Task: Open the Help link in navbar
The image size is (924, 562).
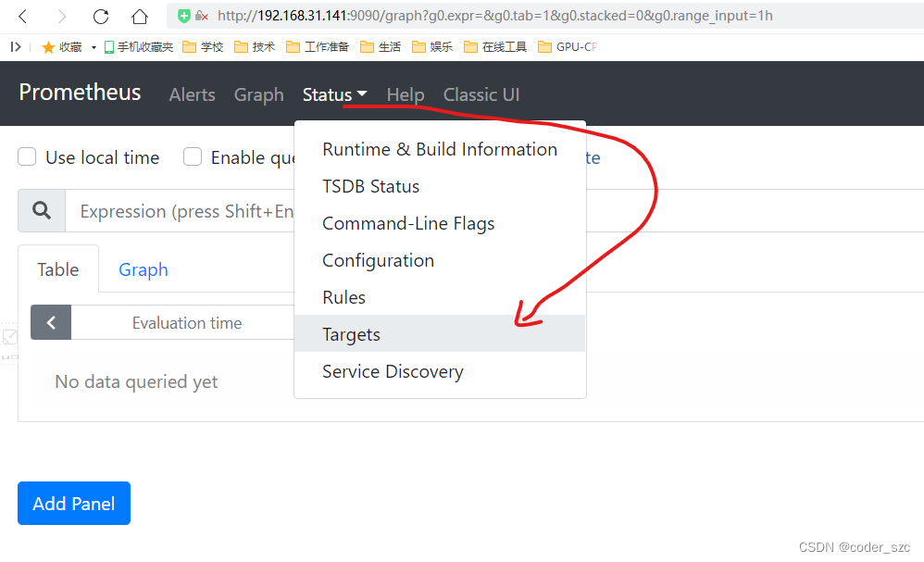Action: (x=406, y=94)
